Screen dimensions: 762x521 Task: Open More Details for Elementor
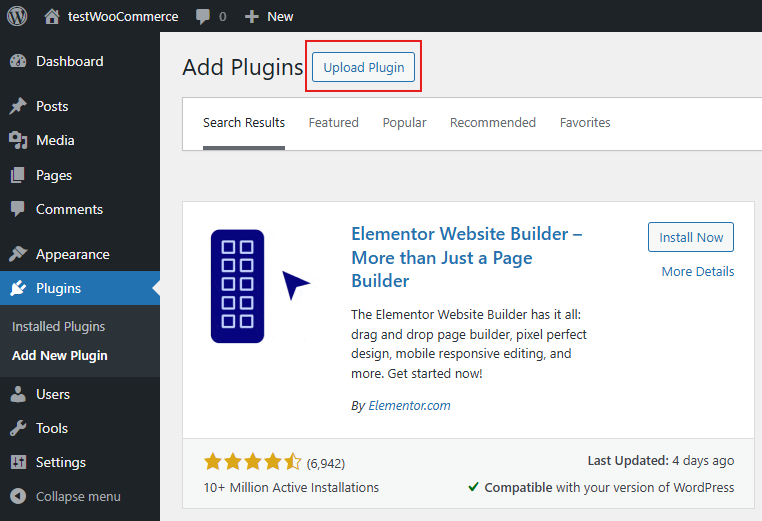pyautogui.click(x=698, y=271)
